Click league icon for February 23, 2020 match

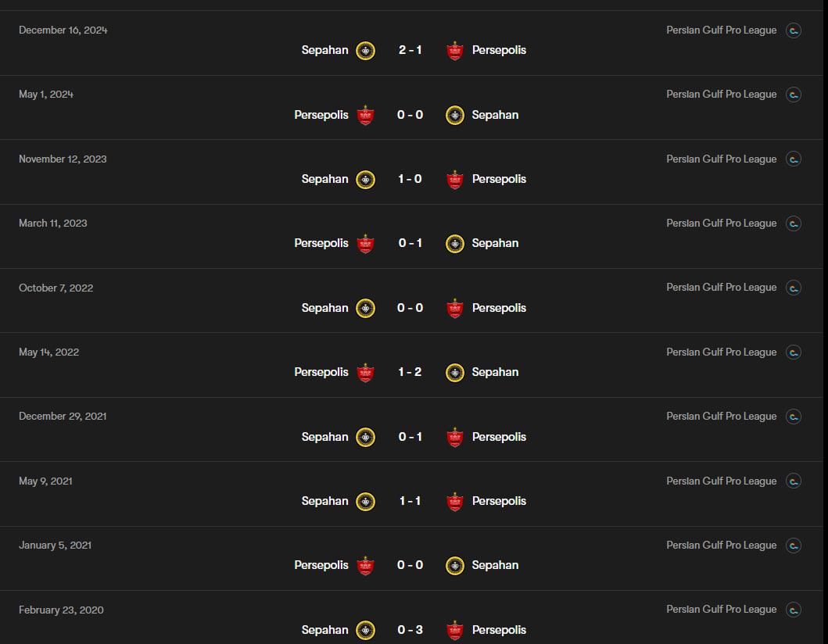[x=793, y=610]
